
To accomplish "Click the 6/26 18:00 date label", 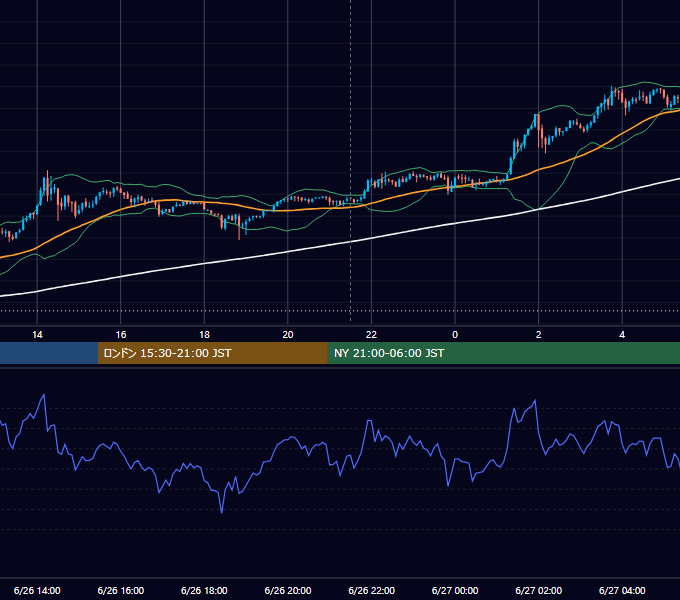I will coord(204,590).
